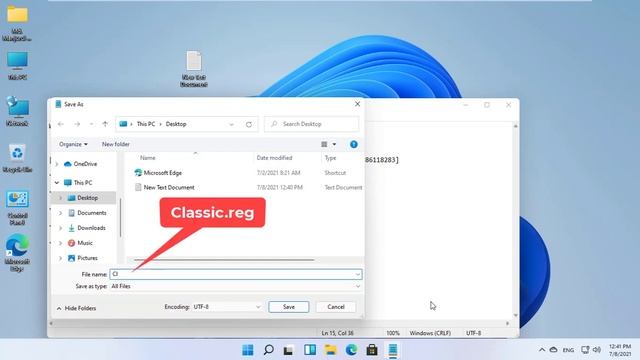The height and width of the screenshot is (360, 640).
Task: Open Widgets on the taskbar
Action: pyautogui.click(x=310, y=350)
